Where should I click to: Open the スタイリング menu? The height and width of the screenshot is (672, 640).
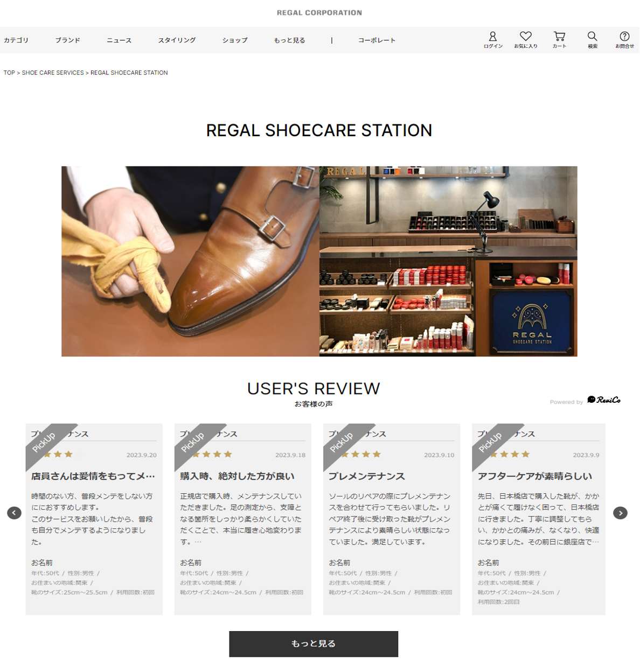pos(177,40)
